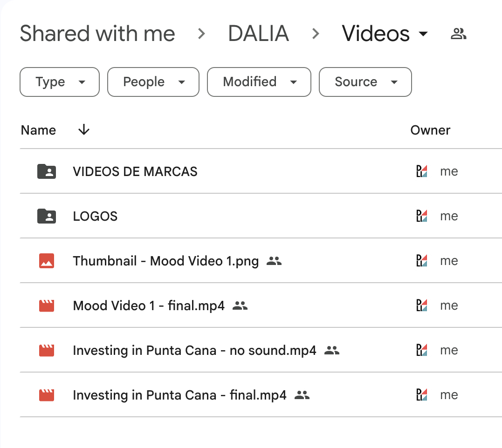Click shared icon next to Thumbnail - Mood Video 1.png
Screen dimensions: 502x448
[274, 261]
